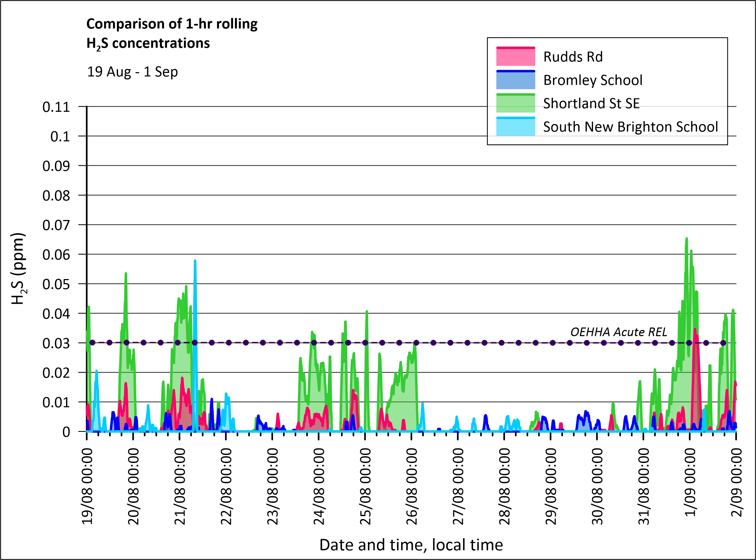Click the OEHHA Acute REL annotation
The image size is (756, 560).
coord(618,332)
